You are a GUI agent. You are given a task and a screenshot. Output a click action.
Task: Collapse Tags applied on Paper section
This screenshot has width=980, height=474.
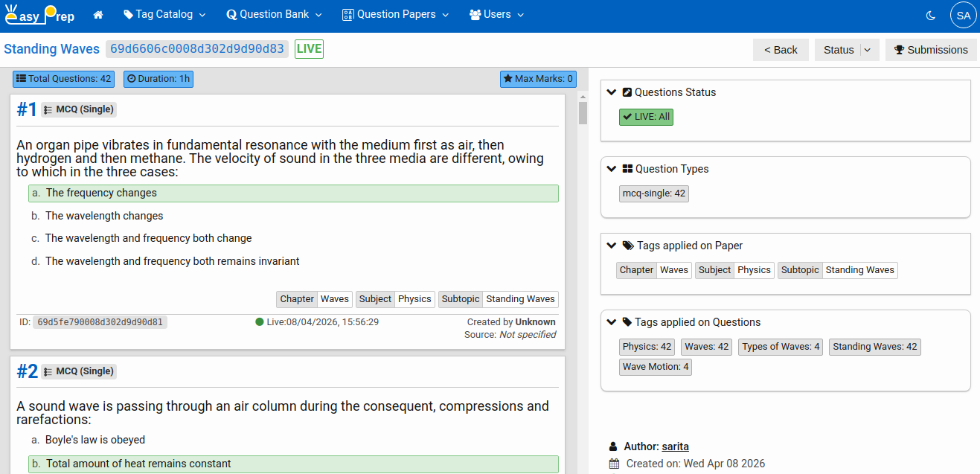click(x=612, y=246)
